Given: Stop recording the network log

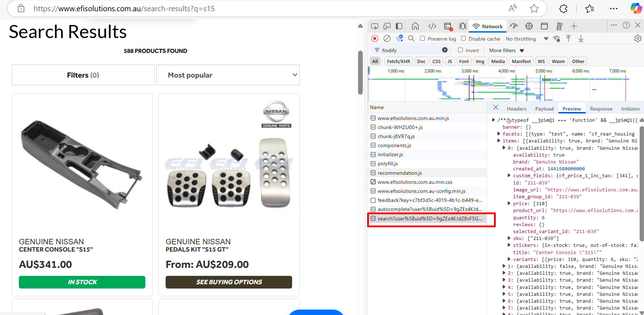Looking at the screenshot, I should point(375,38).
